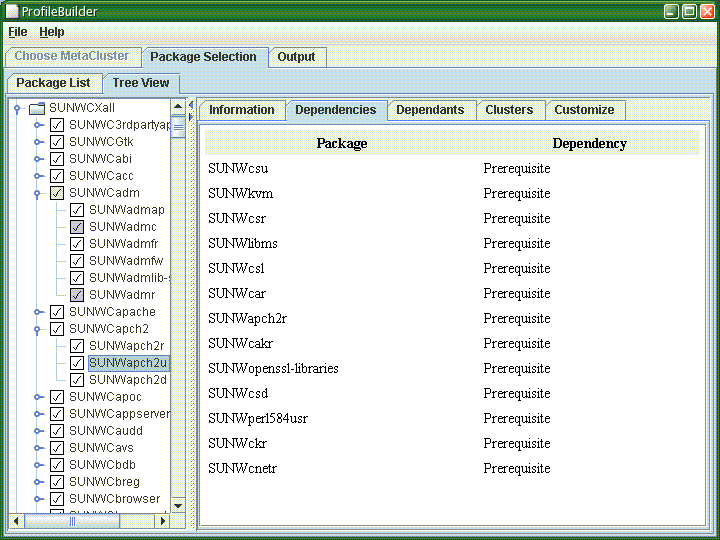The image size is (720, 540).
Task: Expand the SUNWCaudd tree node
Action: coord(39,431)
